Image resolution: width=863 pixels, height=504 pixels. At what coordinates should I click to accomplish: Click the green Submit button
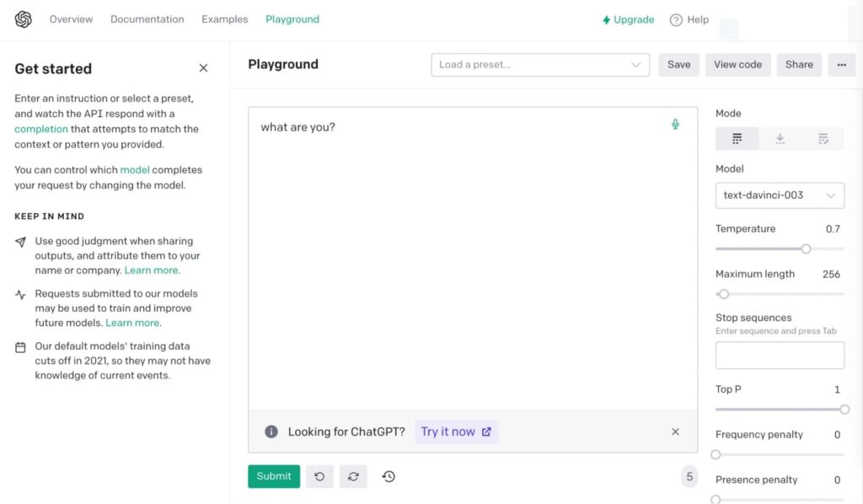[274, 476]
